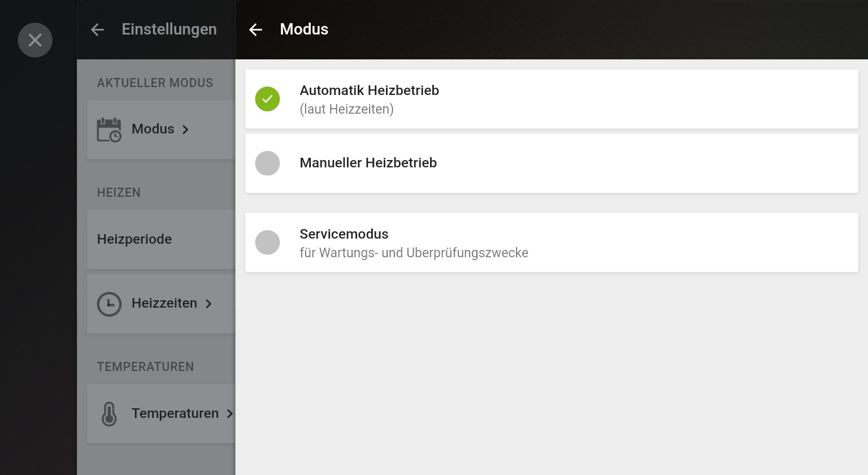
Task: Click the Manueller Heizbetrieb label
Action: [x=368, y=163]
